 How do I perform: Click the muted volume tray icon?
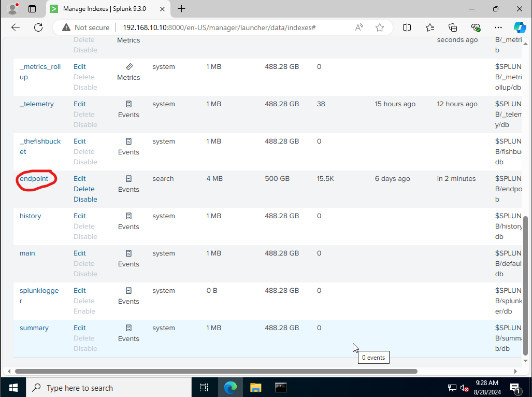pyautogui.click(x=465, y=388)
